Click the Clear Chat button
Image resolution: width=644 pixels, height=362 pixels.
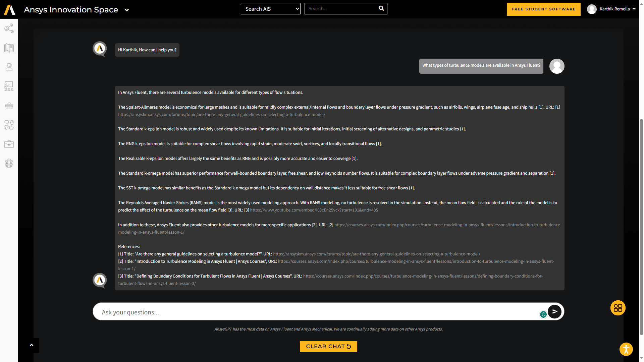(x=328, y=347)
